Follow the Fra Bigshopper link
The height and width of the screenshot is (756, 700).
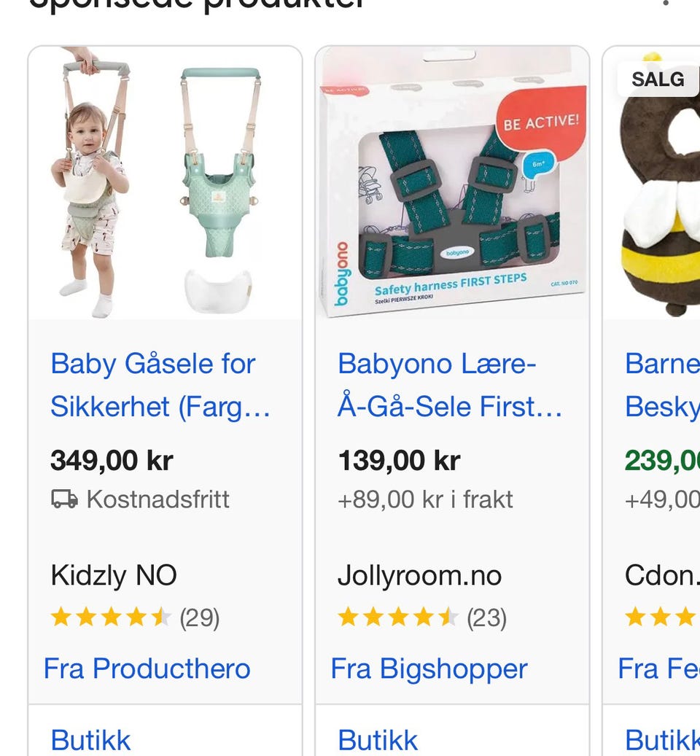pos(429,669)
